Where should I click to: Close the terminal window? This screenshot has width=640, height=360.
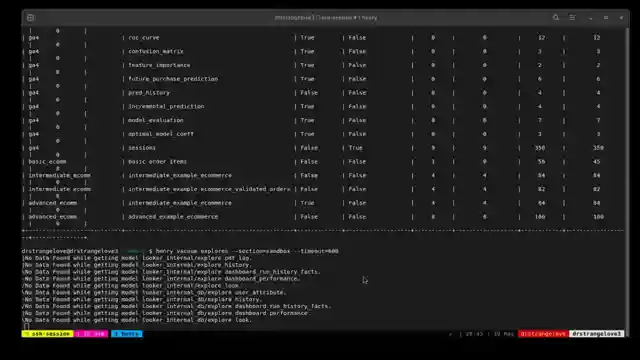point(621,18)
